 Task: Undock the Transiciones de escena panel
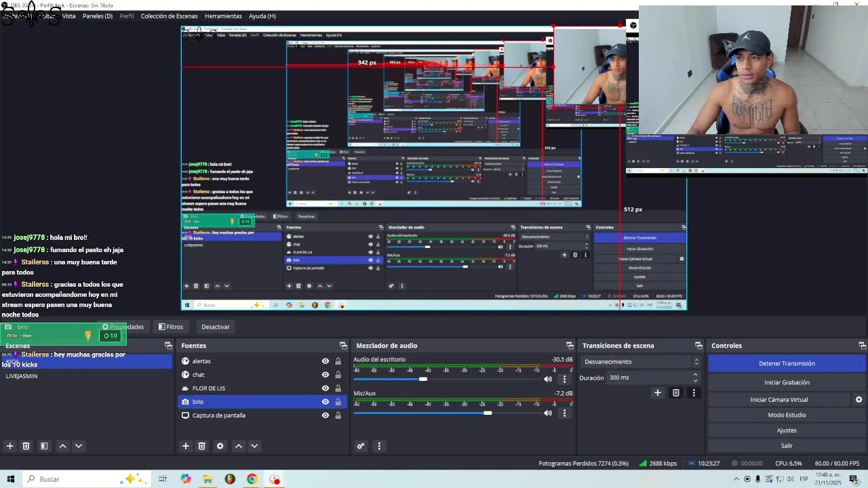[698, 346]
